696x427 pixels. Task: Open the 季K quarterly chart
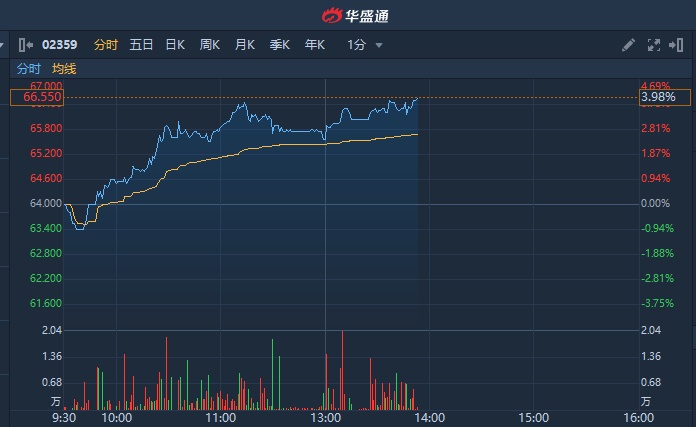(280, 44)
